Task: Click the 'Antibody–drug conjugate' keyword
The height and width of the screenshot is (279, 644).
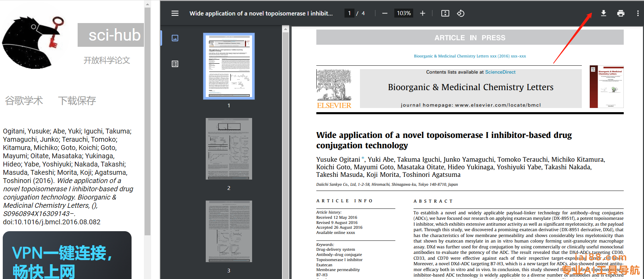Action: pos(339,255)
